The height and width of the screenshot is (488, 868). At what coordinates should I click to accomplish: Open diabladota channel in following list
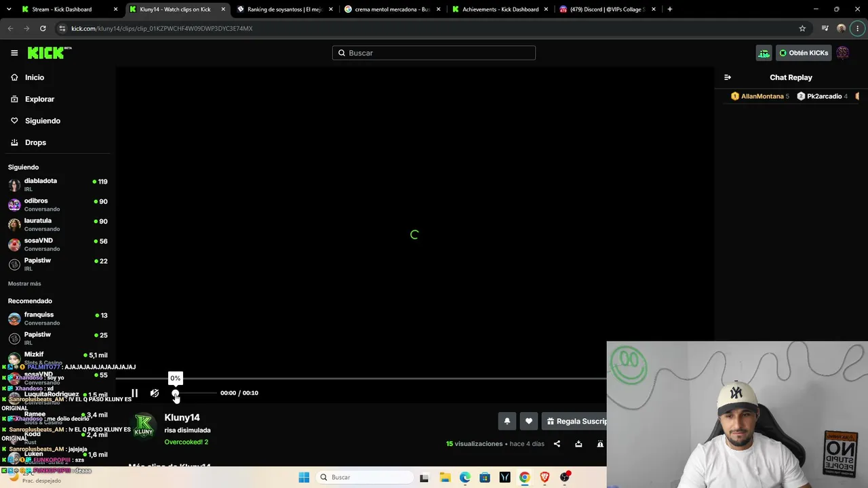(x=58, y=184)
